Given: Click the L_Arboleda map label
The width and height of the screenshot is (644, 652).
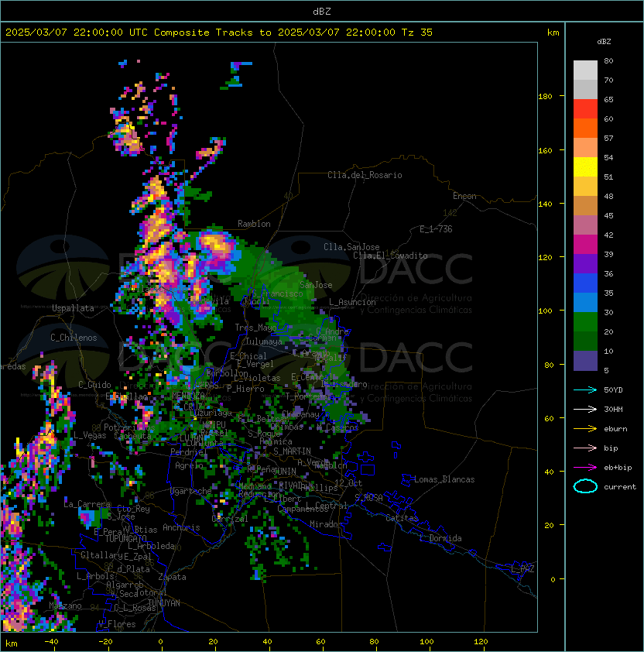Looking at the screenshot, I should (152, 546).
